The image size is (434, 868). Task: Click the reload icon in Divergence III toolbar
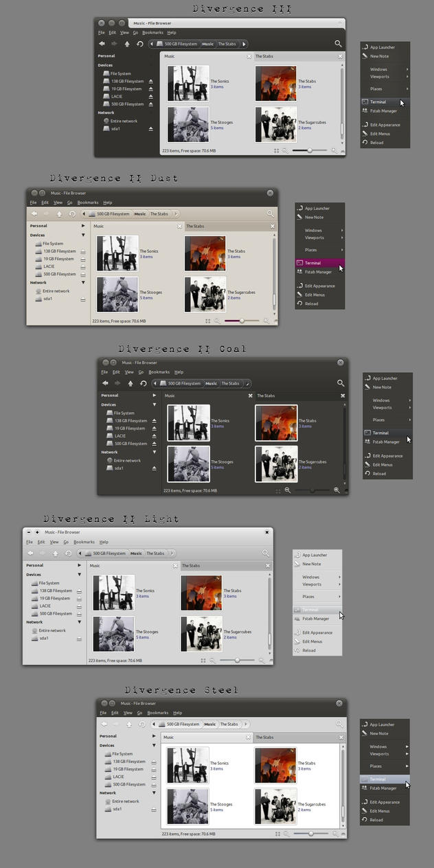140,44
